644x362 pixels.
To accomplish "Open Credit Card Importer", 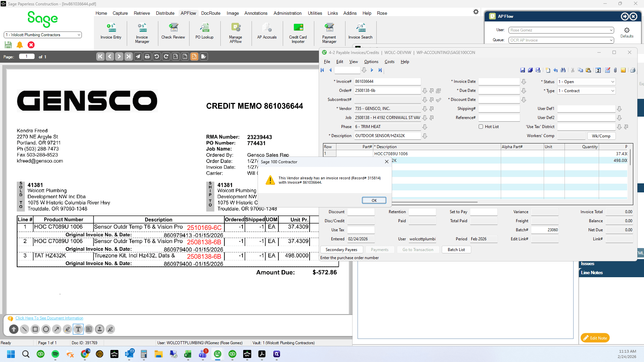I will (x=298, y=33).
